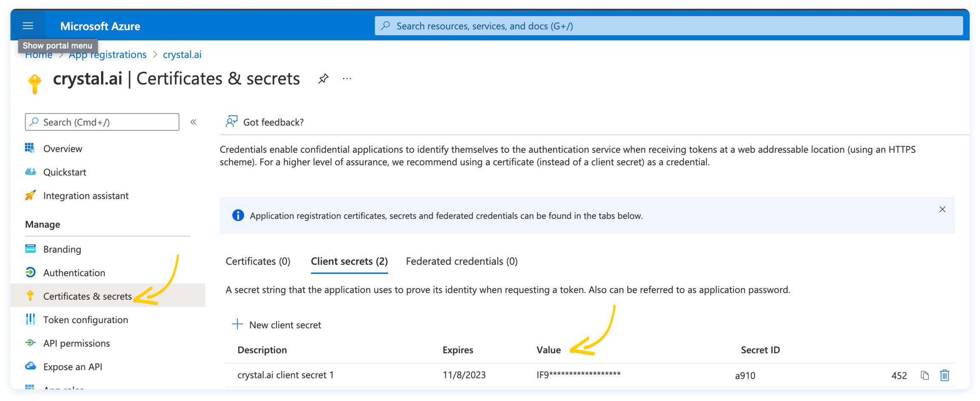The image size is (980, 401).
Task: Dismiss the information banner
Action: [x=943, y=209]
